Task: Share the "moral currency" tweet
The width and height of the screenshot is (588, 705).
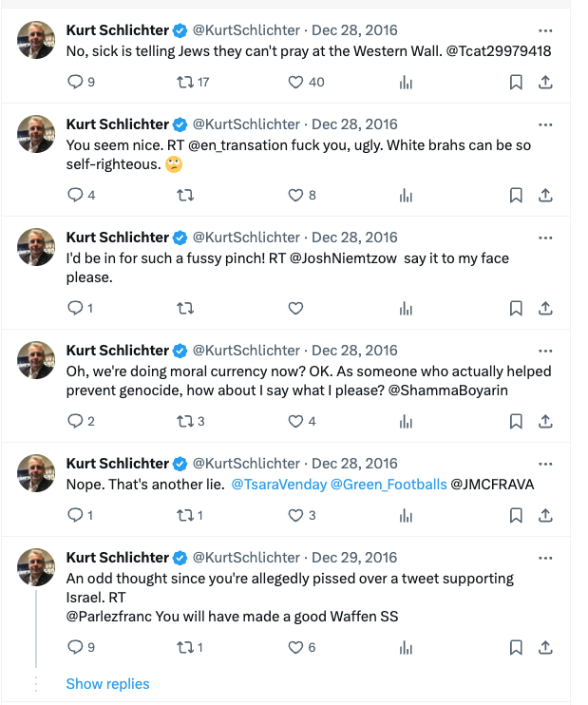Action: 546,422
